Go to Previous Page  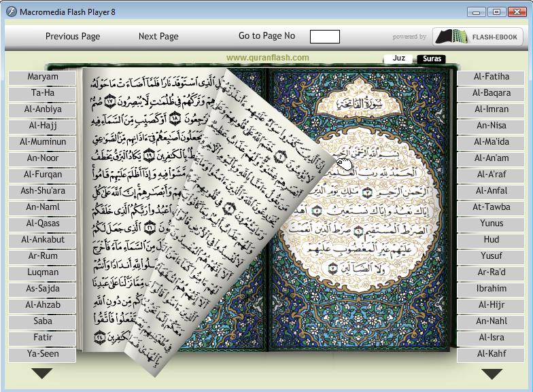[73, 37]
